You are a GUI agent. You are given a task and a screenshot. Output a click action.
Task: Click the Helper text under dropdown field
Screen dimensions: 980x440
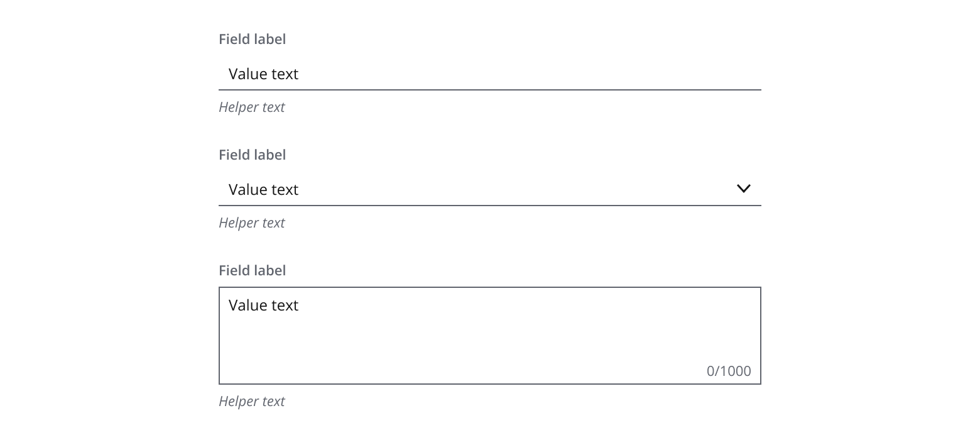[x=251, y=223]
